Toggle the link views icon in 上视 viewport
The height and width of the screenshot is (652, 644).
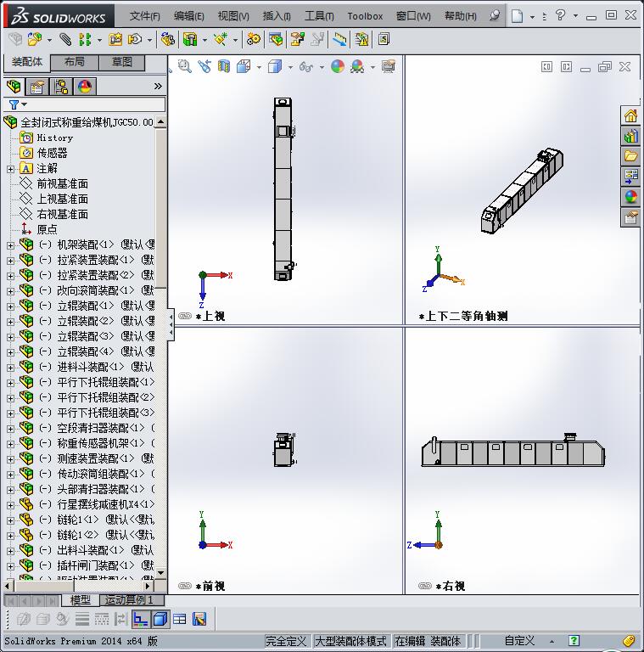click(184, 316)
